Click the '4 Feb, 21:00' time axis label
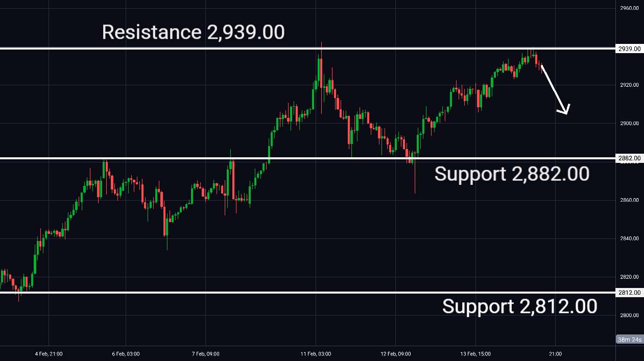644x361 pixels. click(x=49, y=354)
